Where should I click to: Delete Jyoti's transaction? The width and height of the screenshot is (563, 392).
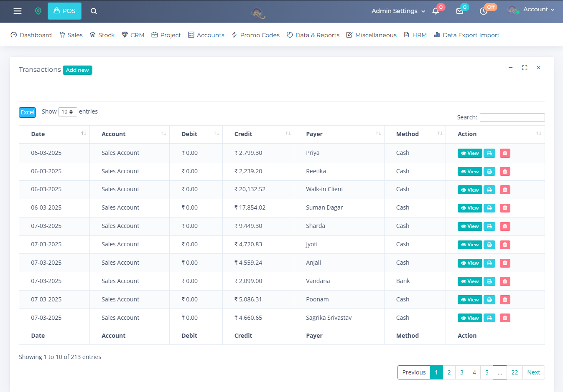(x=505, y=245)
